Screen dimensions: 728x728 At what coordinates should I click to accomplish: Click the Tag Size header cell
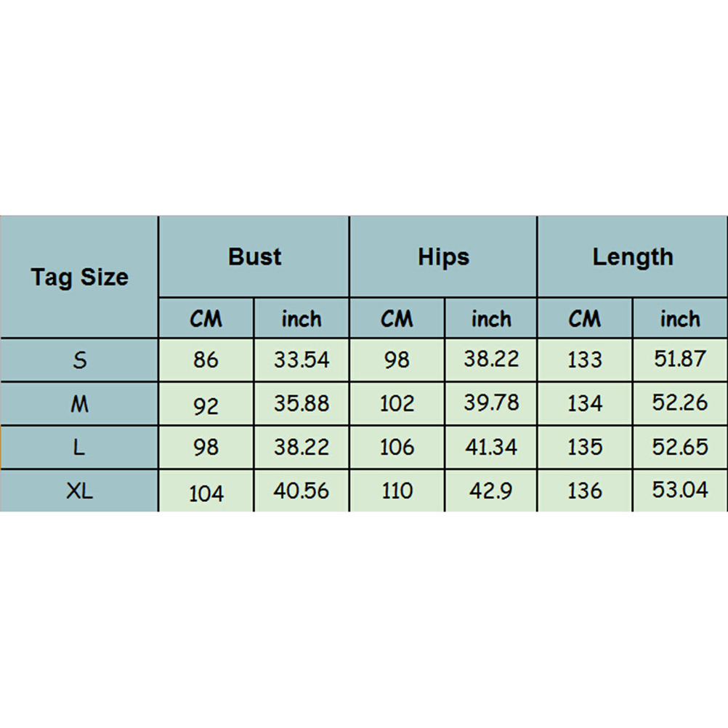tap(79, 277)
